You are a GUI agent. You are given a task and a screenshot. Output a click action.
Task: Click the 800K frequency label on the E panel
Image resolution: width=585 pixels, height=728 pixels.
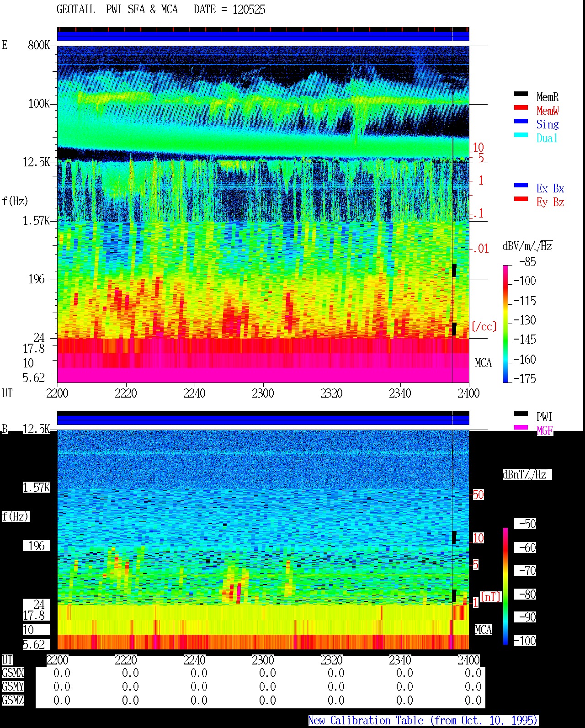point(39,45)
